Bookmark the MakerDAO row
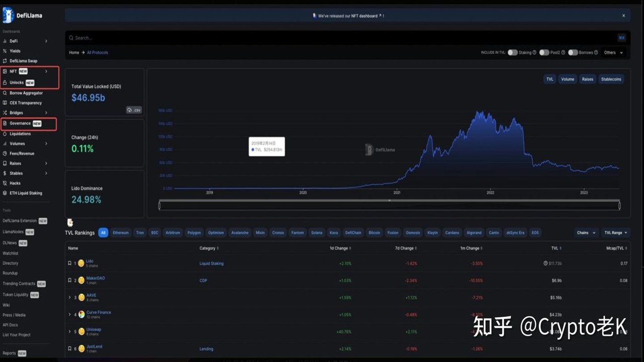 70,280
